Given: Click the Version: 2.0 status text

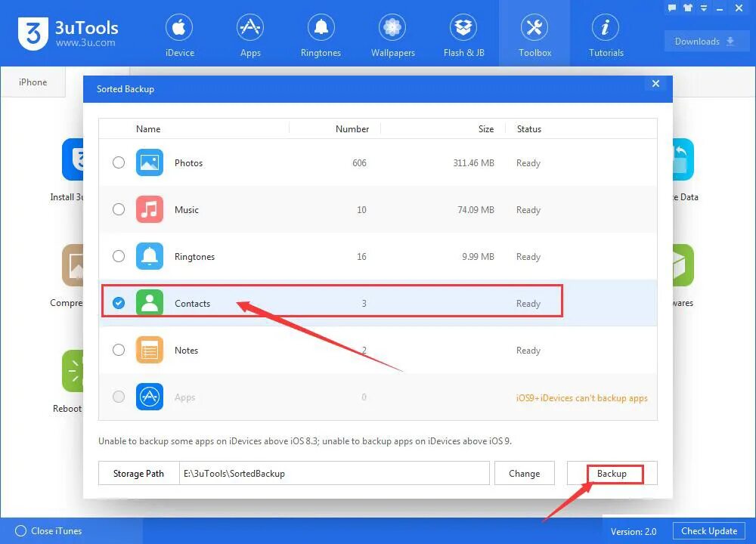Looking at the screenshot, I should coord(633,531).
